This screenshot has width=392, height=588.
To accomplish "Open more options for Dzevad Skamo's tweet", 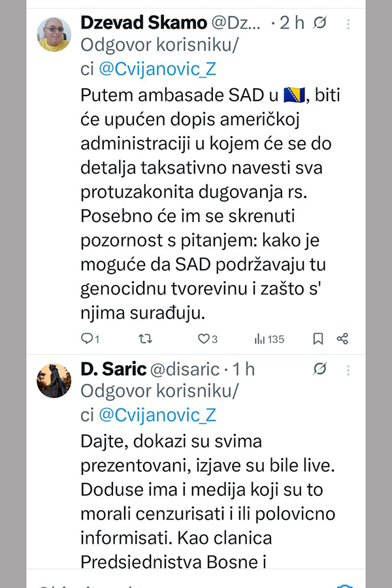I will pyautogui.click(x=348, y=24).
